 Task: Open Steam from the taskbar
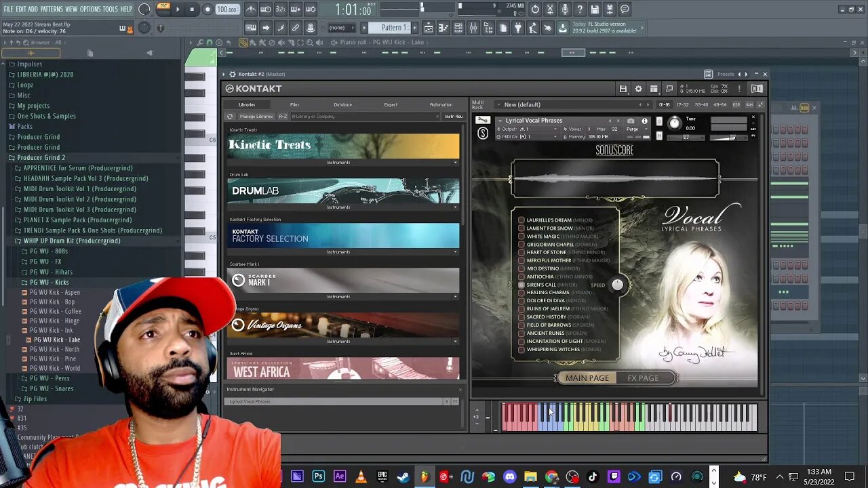click(x=403, y=476)
